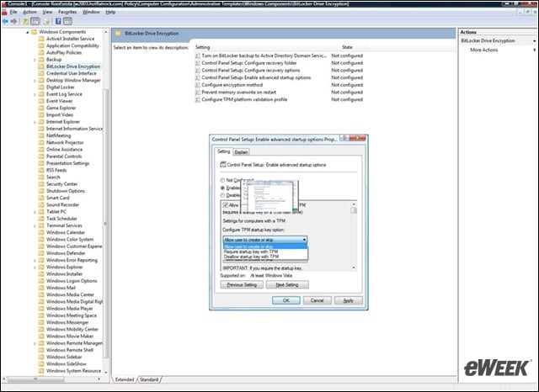The image size is (539, 392).
Task: Click the Windows Components folder icon
Action: click(x=34, y=32)
